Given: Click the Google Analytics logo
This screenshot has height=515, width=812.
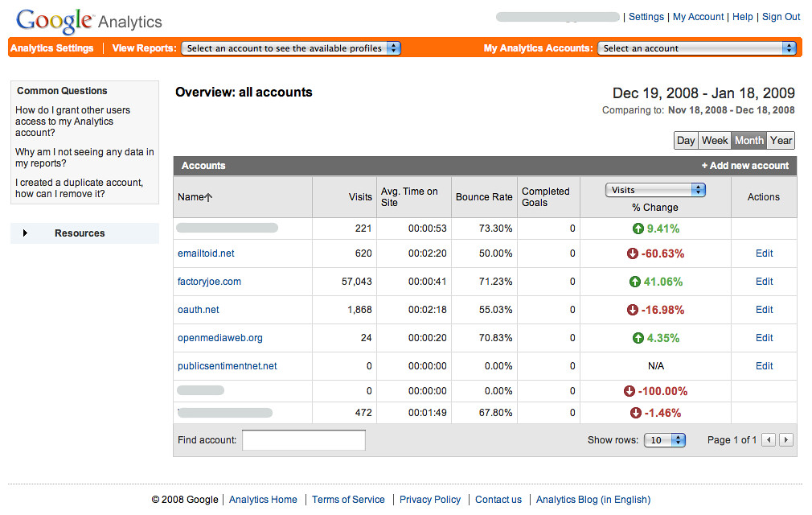Looking at the screenshot, I should coord(88,21).
